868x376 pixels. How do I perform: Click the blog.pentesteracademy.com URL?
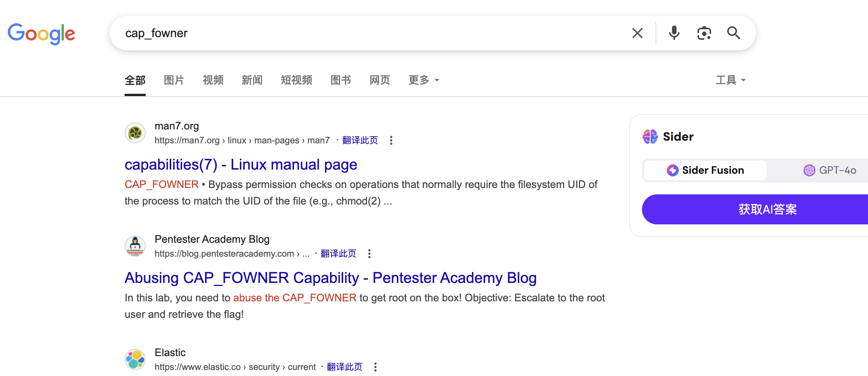(232, 254)
